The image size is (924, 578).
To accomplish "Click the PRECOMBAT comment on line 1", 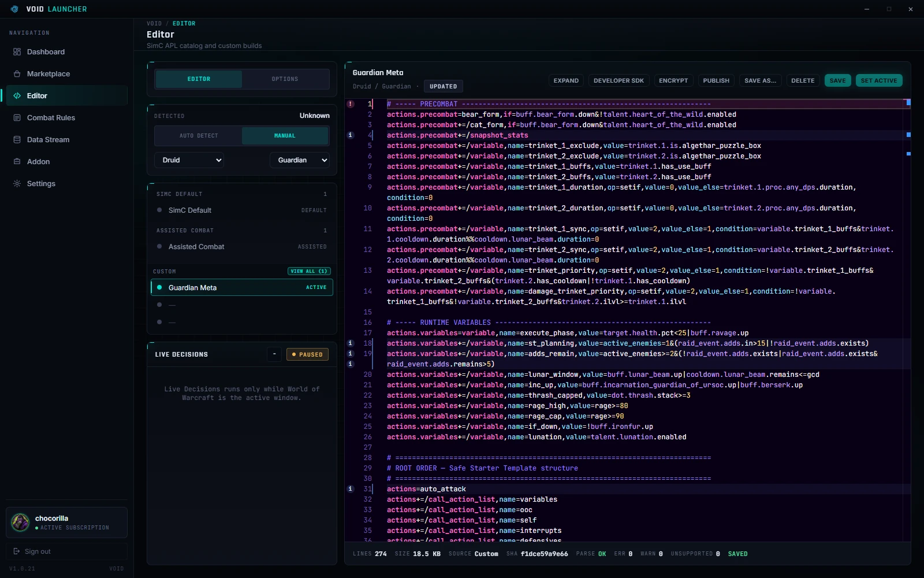I will [x=549, y=104].
